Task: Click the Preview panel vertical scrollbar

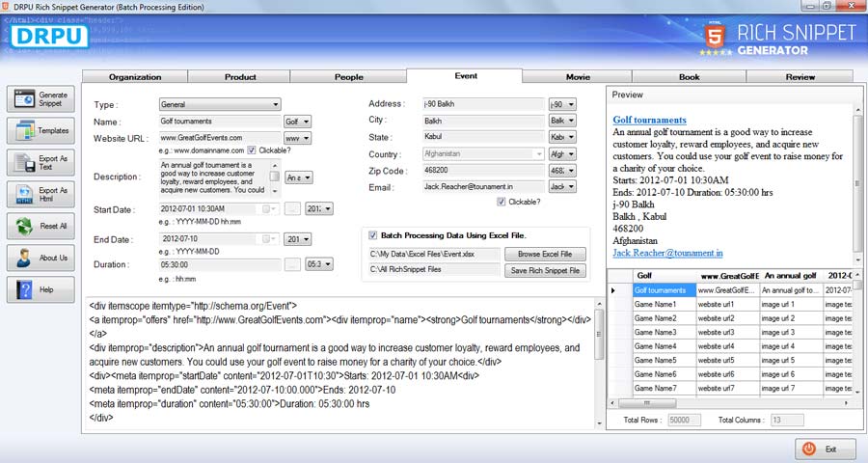Action: [x=858, y=183]
